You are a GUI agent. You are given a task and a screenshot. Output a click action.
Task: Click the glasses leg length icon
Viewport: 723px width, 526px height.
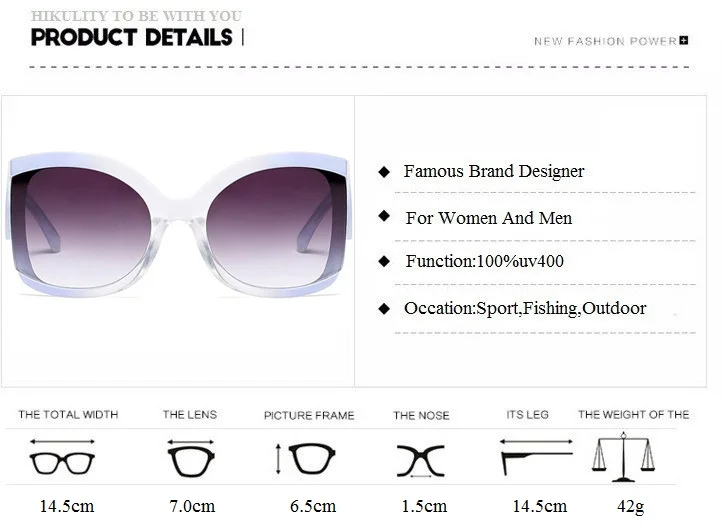point(536,456)
